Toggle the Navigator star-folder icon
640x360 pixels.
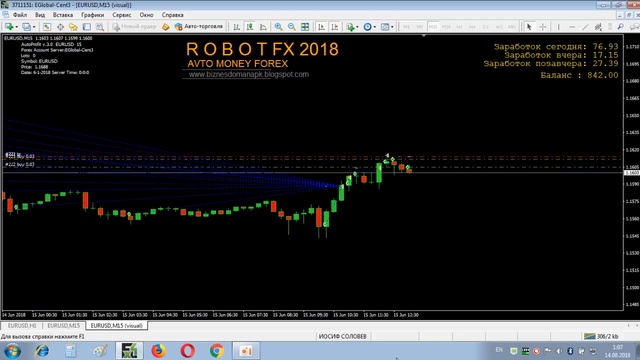pyautogui.click(x=73, y=27)
